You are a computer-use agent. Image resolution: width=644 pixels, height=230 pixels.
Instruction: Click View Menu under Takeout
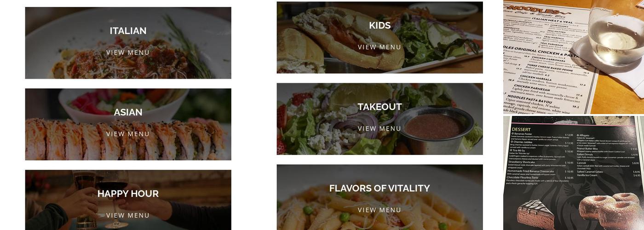coord(379,128)
